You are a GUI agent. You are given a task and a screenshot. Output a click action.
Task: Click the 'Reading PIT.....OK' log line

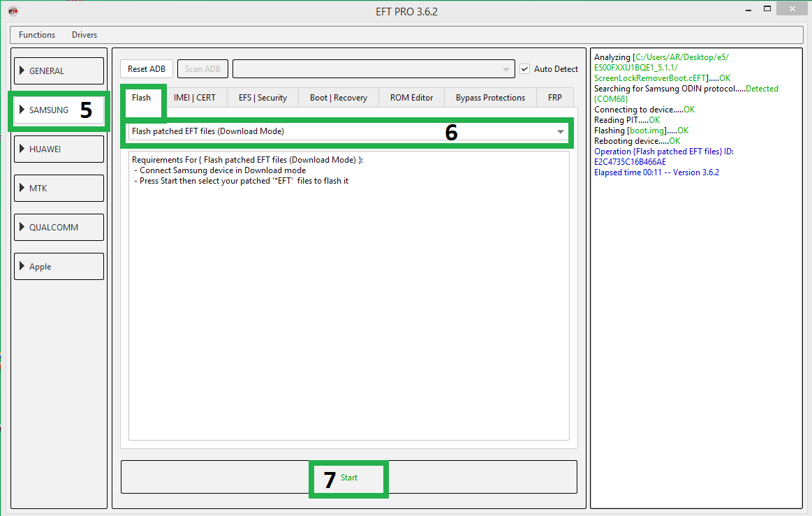pyautogui.click(x=627, y=120)
